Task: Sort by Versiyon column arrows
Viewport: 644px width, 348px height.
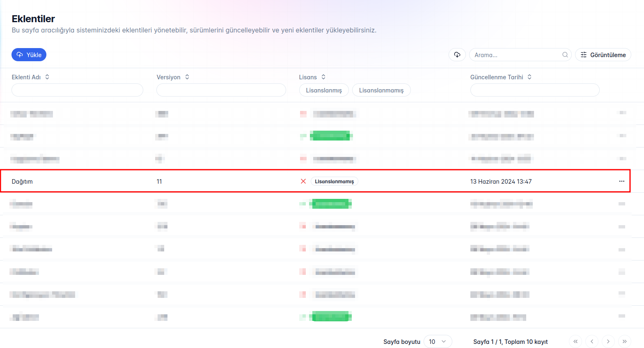Action: [x=187, y=77]
